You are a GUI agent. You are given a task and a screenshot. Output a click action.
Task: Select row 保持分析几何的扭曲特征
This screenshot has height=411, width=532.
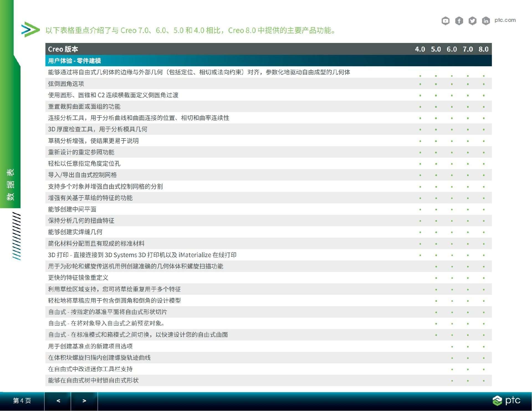tap(268, 221)
